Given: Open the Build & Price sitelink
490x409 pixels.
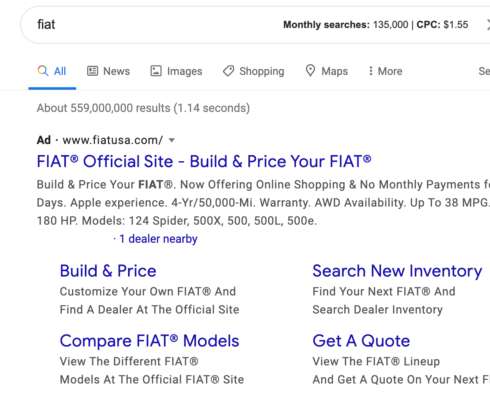Looking at the screenshot, I should [x=108, y=271].
